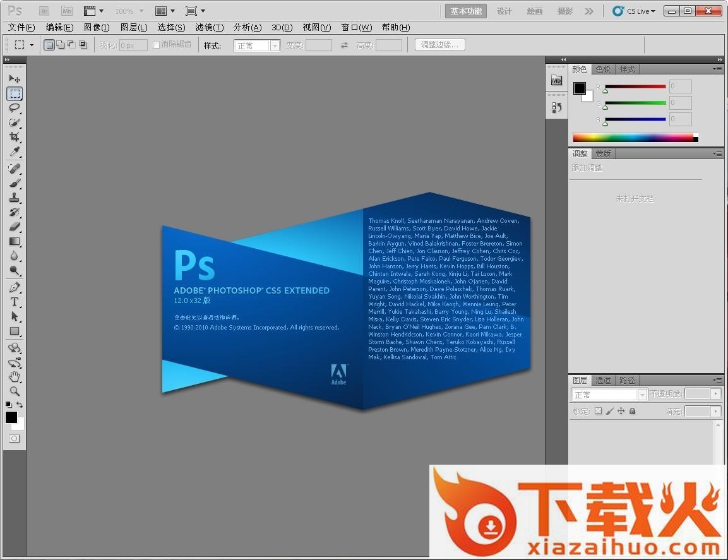Toggle lock position
Screen dimensions: 728x560
(621, 411)
